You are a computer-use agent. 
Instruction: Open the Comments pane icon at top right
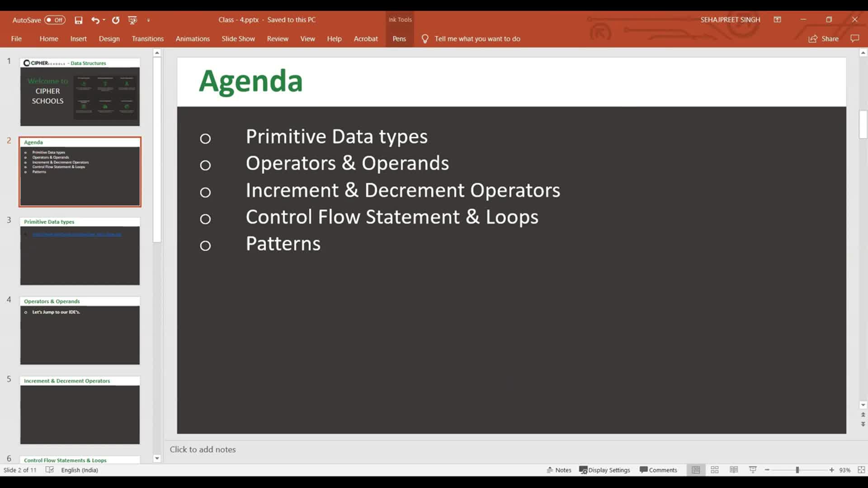[854, 38]
